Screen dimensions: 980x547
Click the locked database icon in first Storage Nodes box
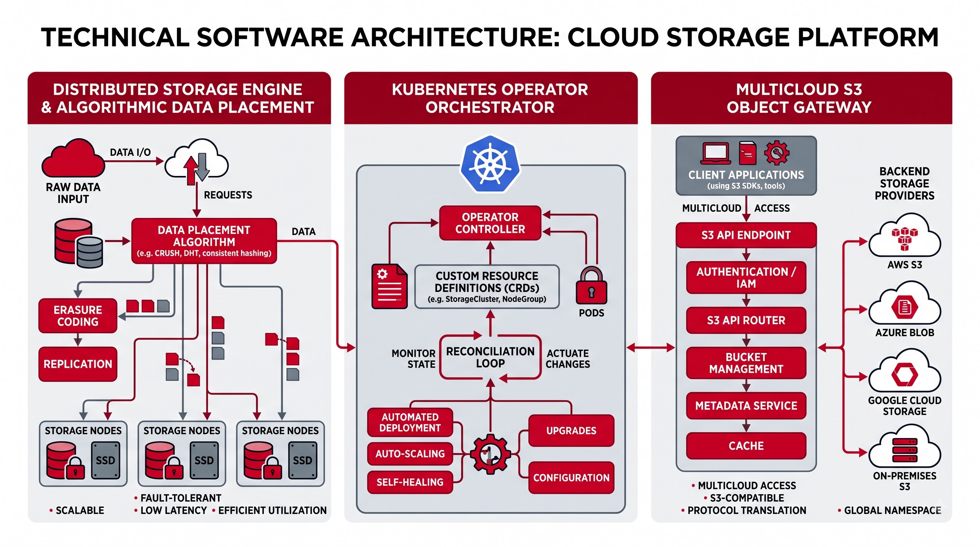(65, 461)
